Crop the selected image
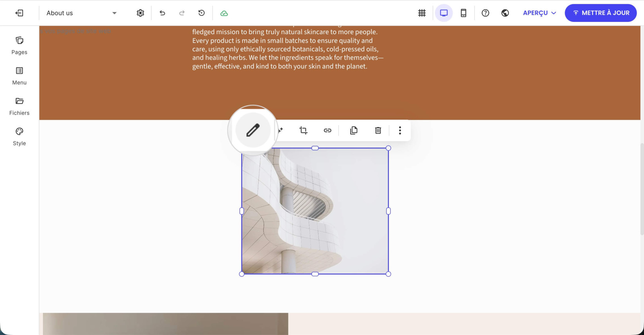The height and width of the screenshot is (335, 644). point(303,130)
